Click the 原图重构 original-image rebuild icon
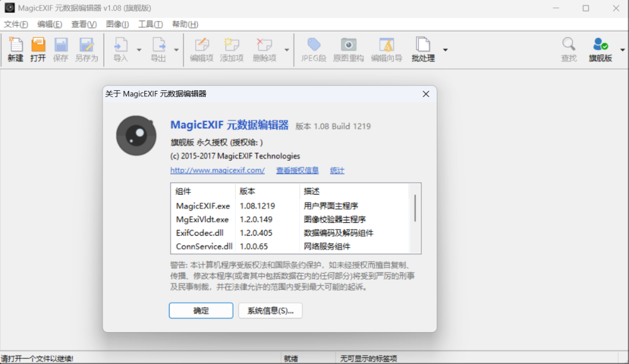 (349, 49)
